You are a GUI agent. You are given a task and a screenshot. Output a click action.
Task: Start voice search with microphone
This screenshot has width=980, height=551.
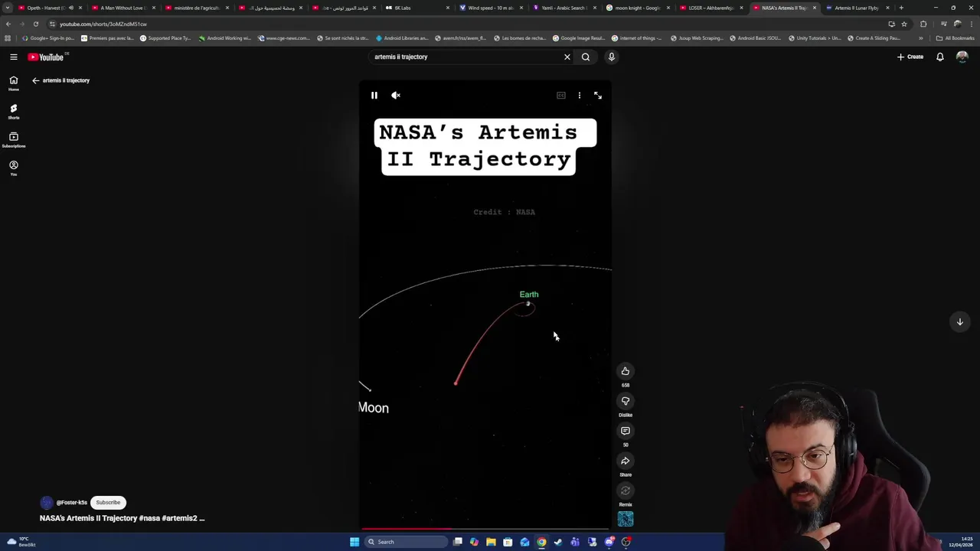click(x=611, y=57)
